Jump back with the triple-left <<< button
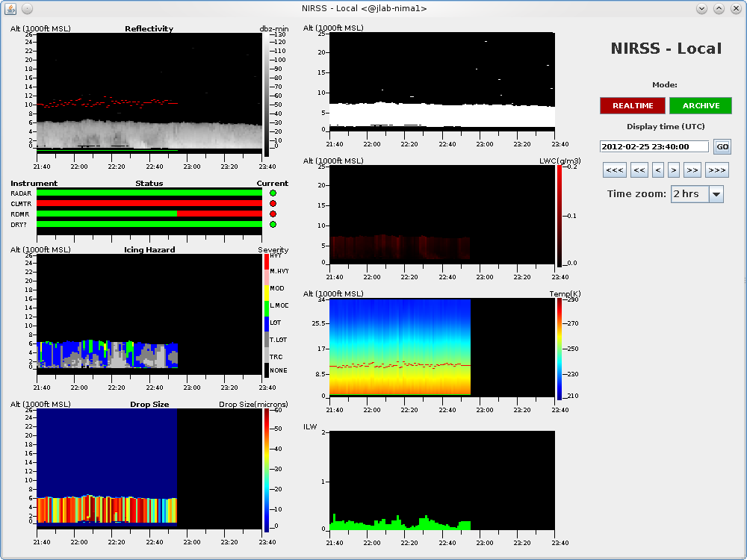This screenshot has width=747, height=560. [x=615, y=170]
